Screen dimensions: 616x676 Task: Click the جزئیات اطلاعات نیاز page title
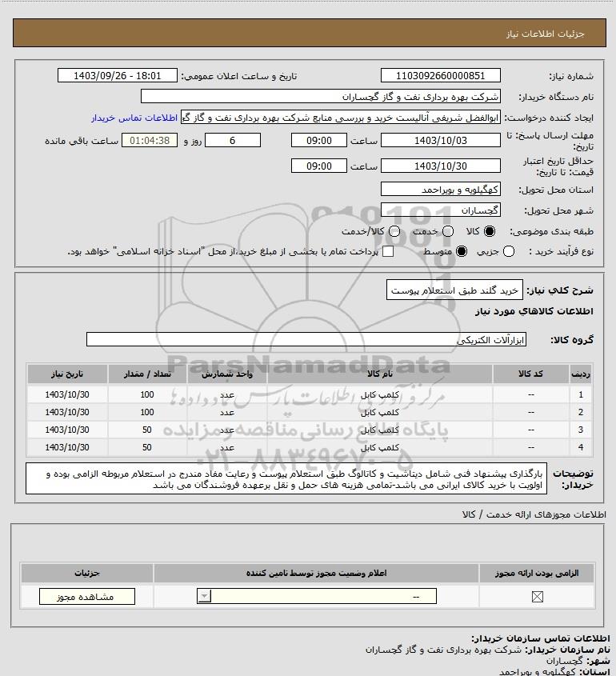pos(546,34)
